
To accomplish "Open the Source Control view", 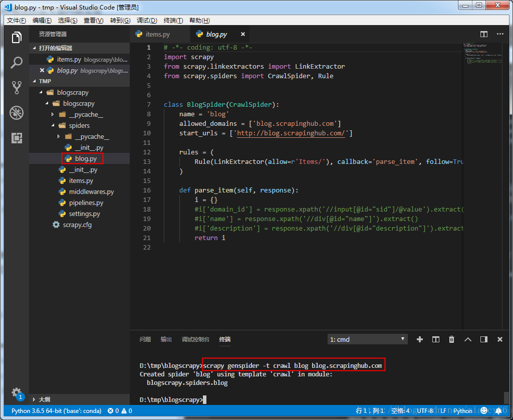I will (x=17, y=87).
